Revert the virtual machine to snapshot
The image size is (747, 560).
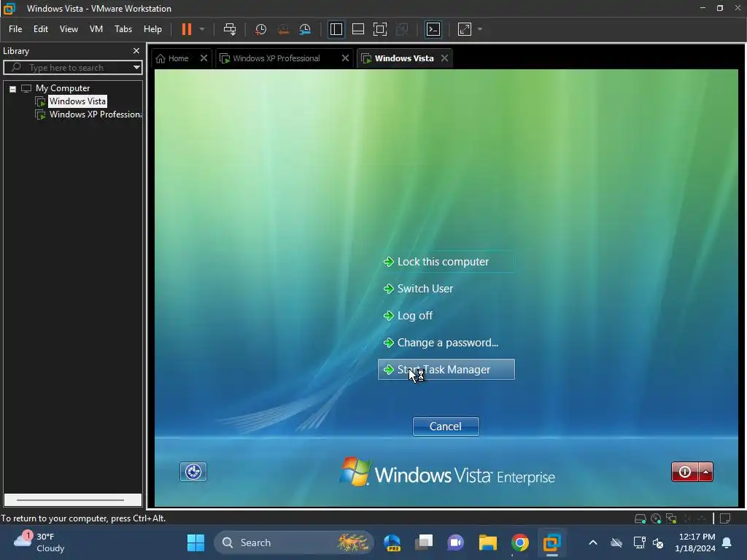point(283,29)
